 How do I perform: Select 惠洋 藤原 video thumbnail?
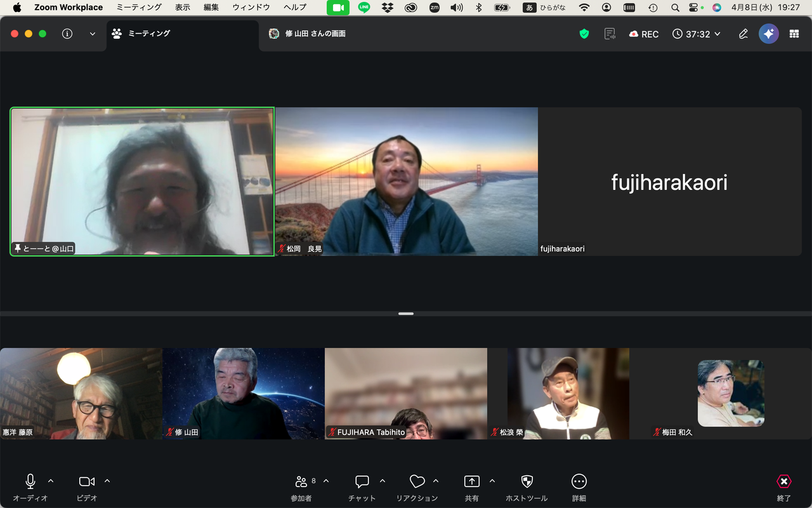tap(81, 394)
